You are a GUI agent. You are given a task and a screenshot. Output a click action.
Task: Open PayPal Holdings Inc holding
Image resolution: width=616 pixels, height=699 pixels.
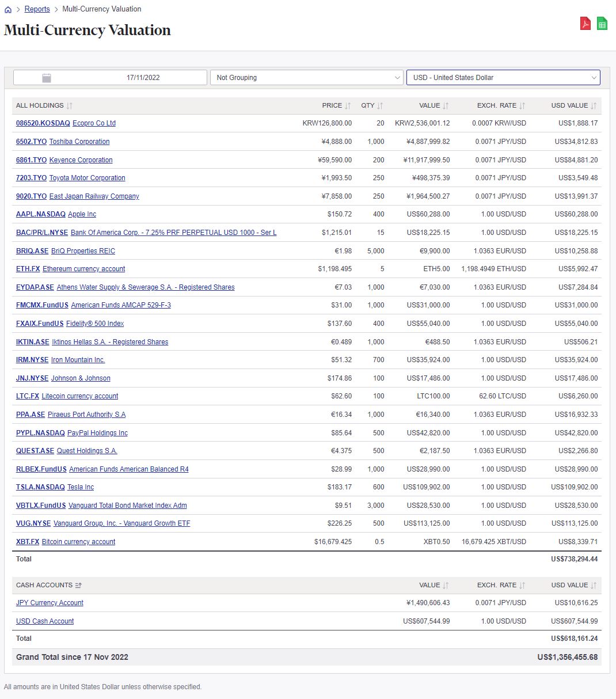pyautogui.click(x=97, y=433)
